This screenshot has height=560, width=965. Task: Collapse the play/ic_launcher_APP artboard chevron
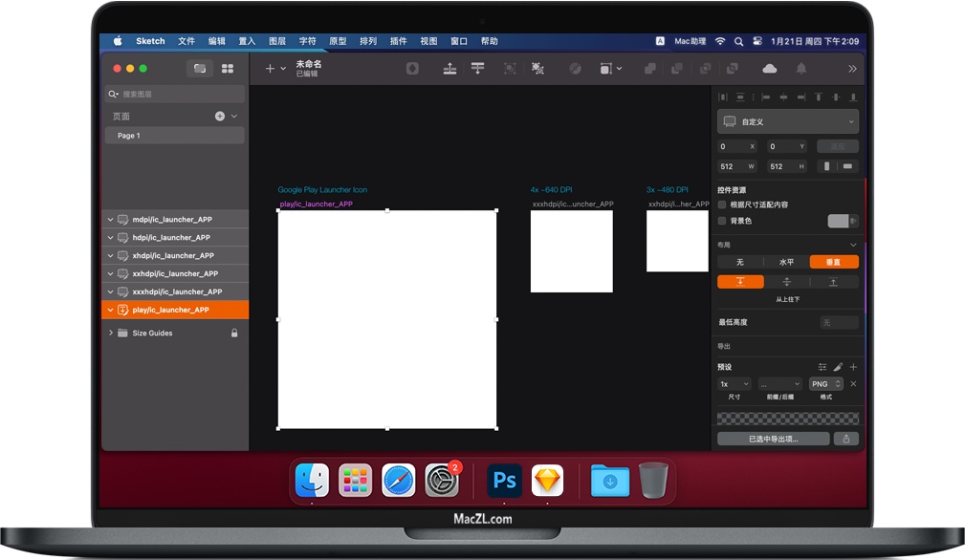(110, 310)
